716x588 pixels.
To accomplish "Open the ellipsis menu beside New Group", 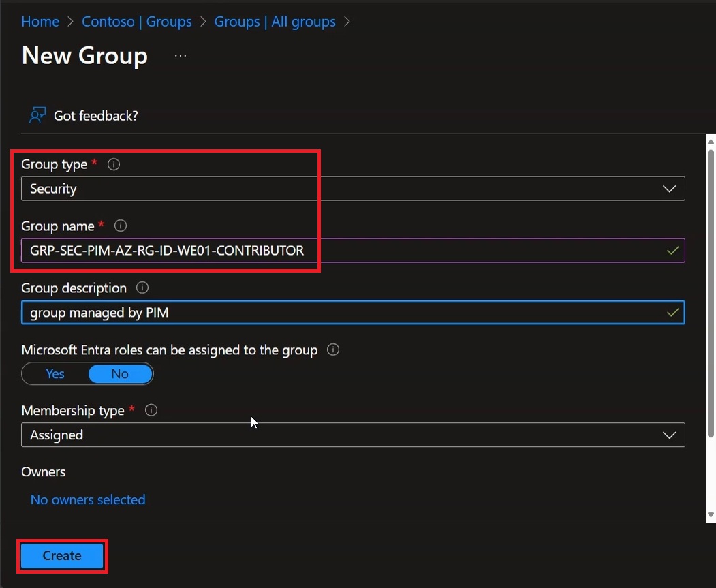I will (181, 56).
